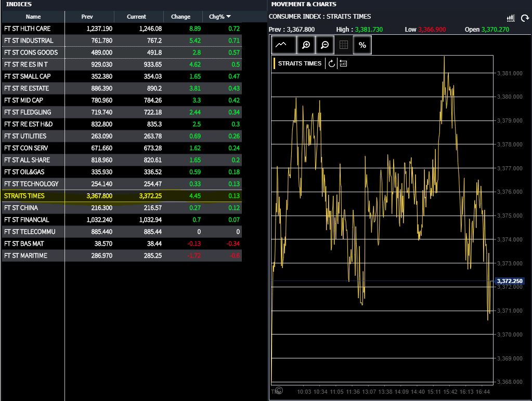532x401 pixels.
Task: Select the FT ST UTILITIES index
Action: tap(122, 136)
